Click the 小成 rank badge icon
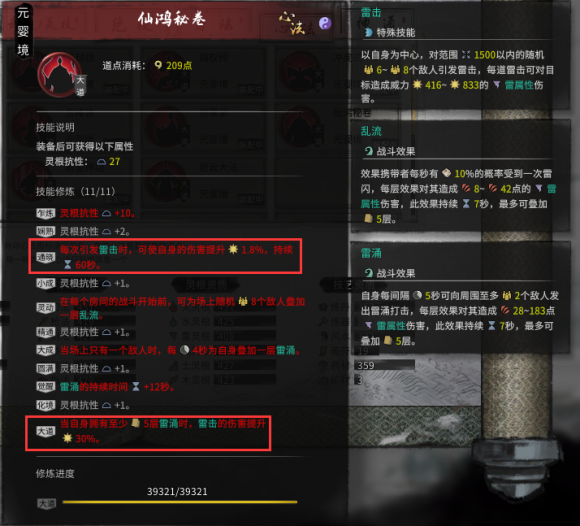580x526 pixels. [x=45, y=283]
